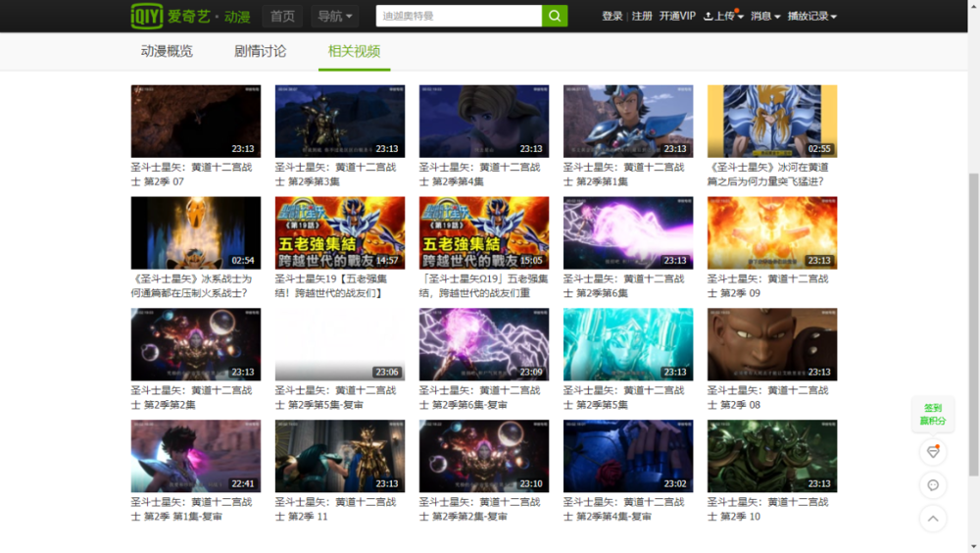Click the back-to-top arrow icon

(x=933, y=518)
